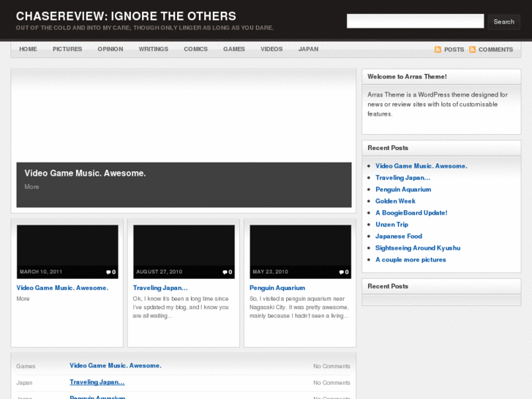Open Sightseeing Around Kyushu post link

tap(417, 248)
